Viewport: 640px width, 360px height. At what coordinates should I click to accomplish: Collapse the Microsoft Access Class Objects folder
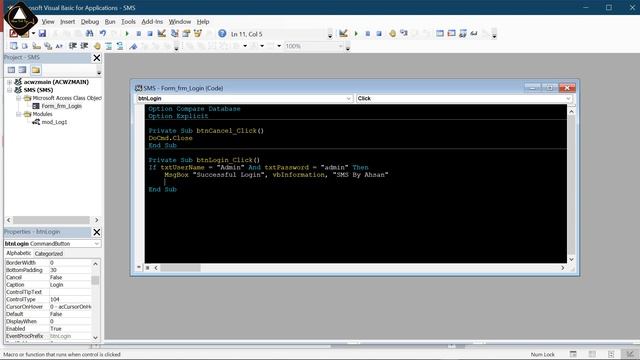pyautogui.click(x=18, y=98)
